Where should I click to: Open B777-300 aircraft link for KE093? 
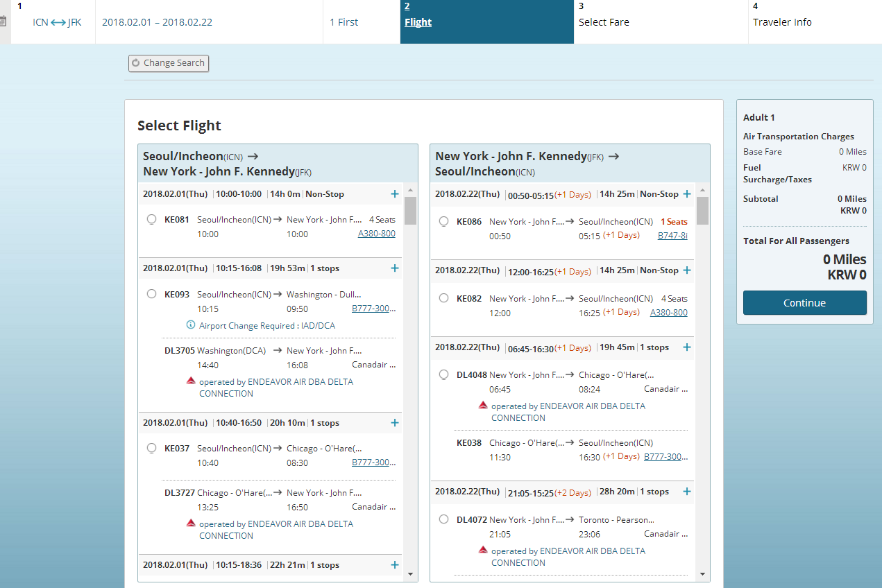click(x=374, y=309)
